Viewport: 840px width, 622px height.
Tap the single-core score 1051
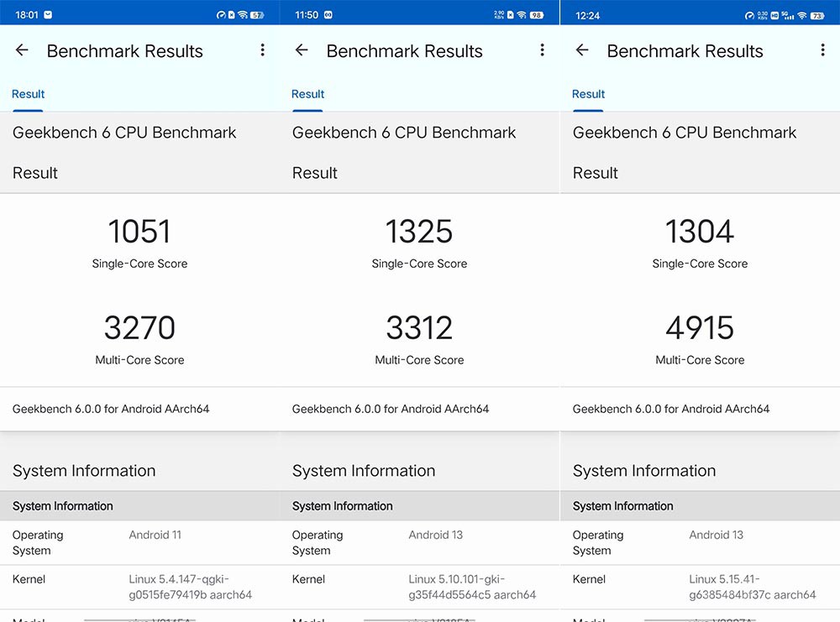(x=139, y=231)
